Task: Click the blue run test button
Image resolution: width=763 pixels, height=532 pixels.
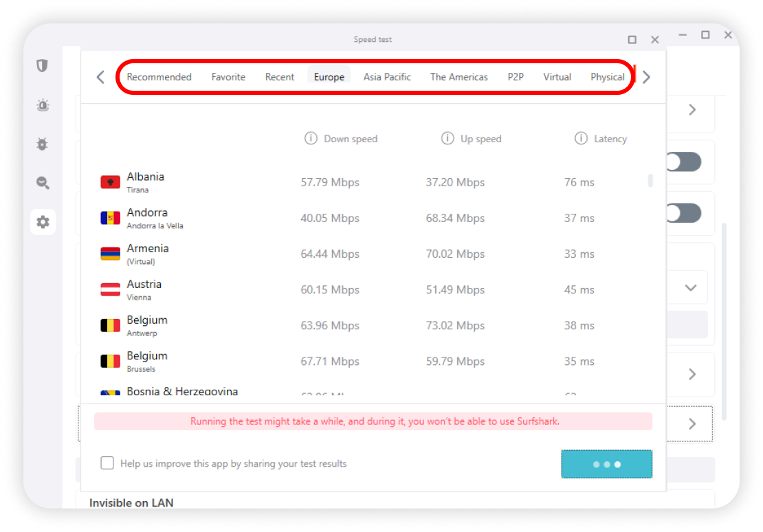Action: pos(606,465)
